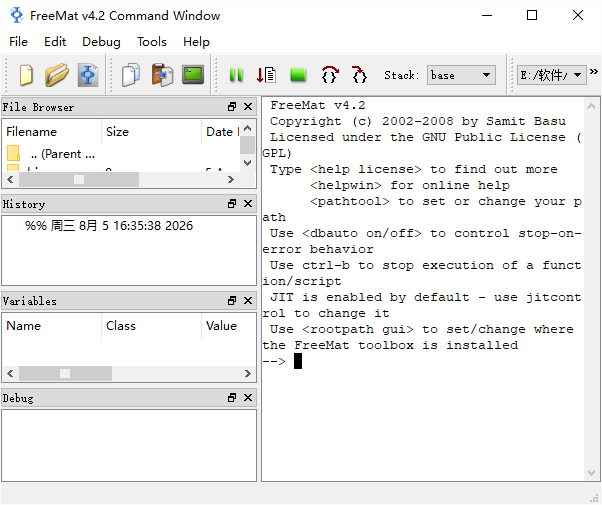
Task: Close the Variables panel
Action: coord(248,300)
